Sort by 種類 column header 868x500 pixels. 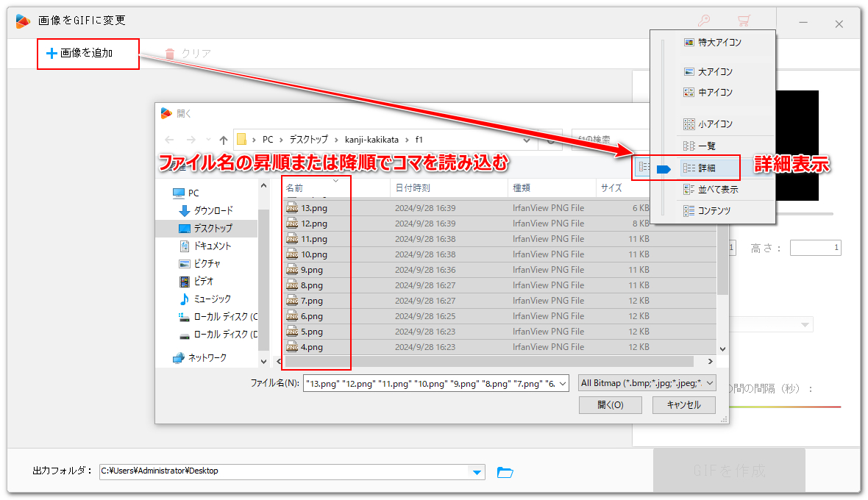[x=552, y=188]
